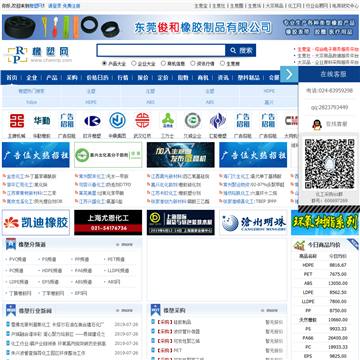Click the 中鼎集团 circular blue logo

click(117, 121)
